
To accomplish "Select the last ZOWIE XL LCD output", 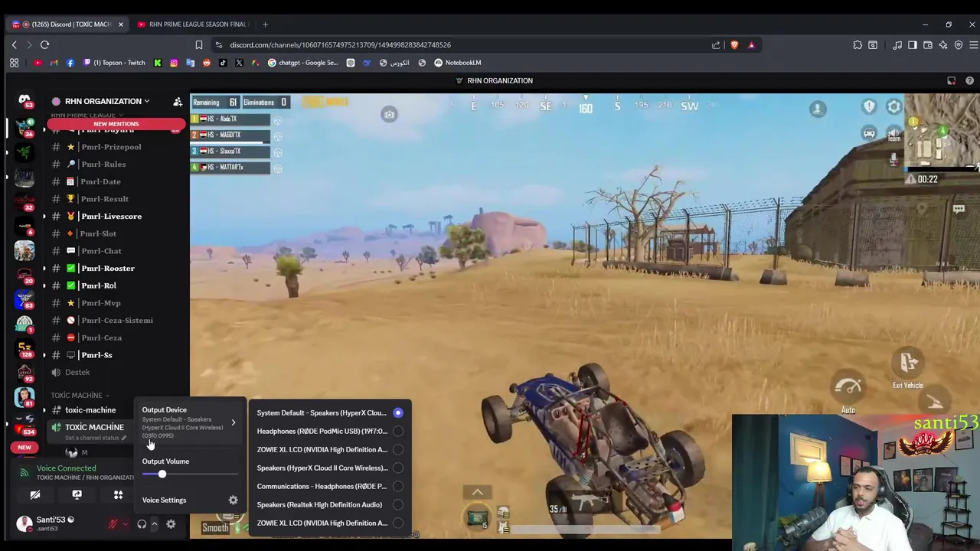I will point(330,523).
